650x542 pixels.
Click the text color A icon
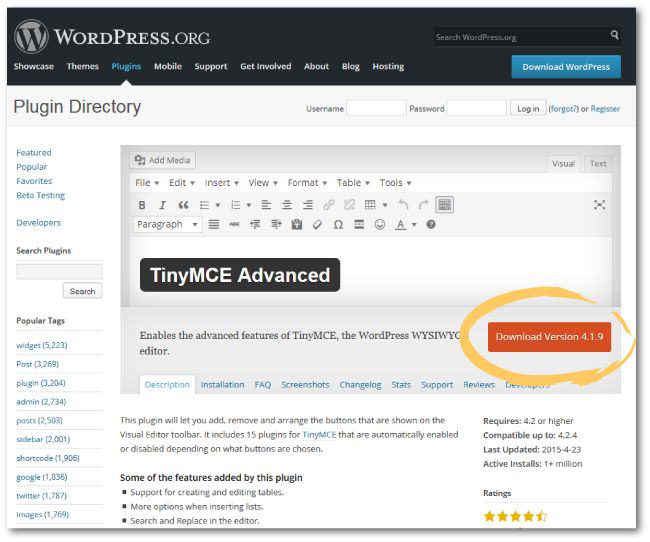400,225
